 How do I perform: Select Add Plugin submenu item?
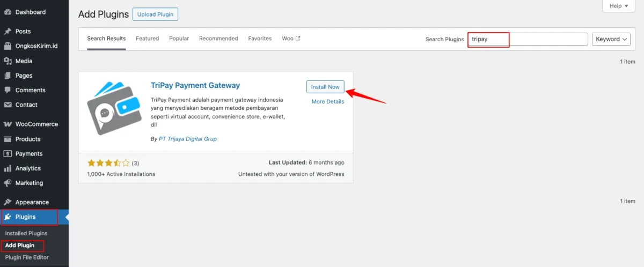pyautogui.click(x=20, y=246)
